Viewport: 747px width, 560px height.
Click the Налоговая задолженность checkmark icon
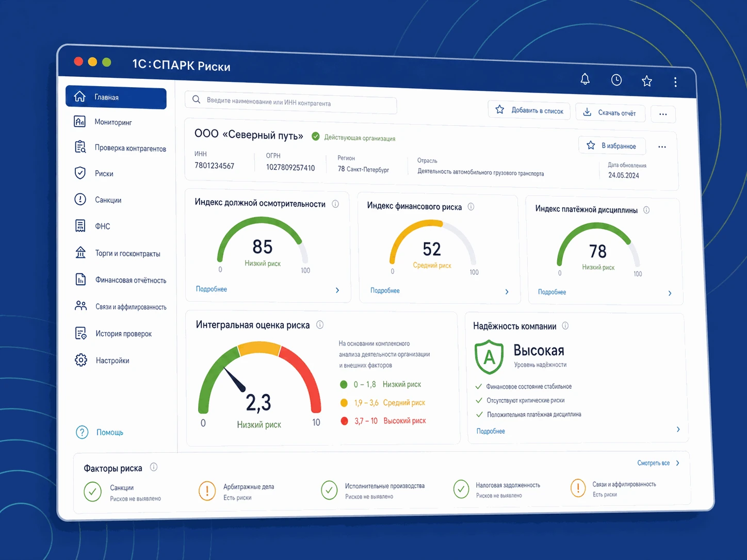[461, 489]
